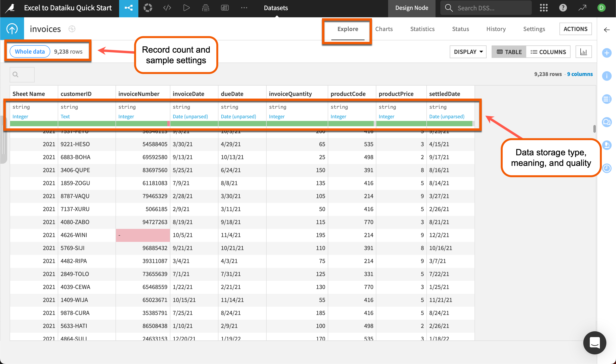
Task: Toggle the TABLE view mode
Action: pos(509,52)
